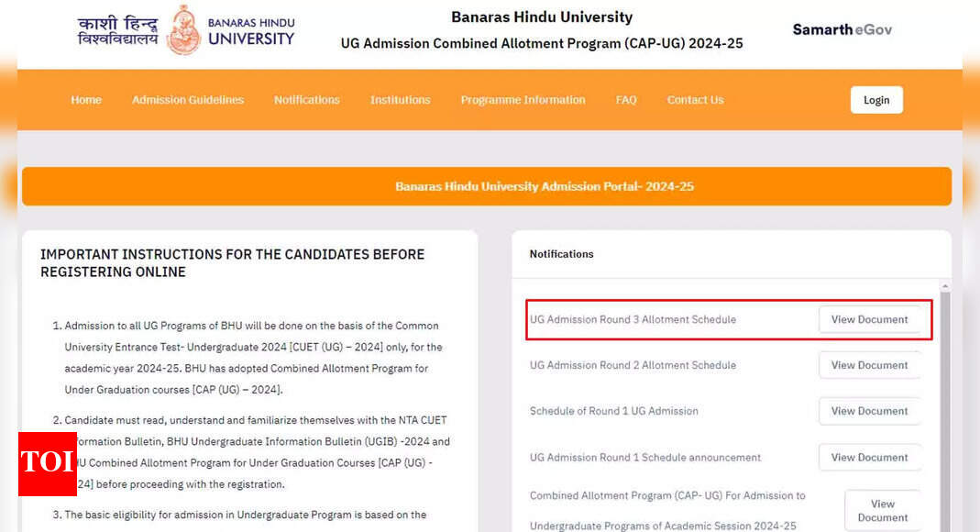Screen dimensions: 980x532
Task: Open the Notifications navigation item
Action: point(307,100)
